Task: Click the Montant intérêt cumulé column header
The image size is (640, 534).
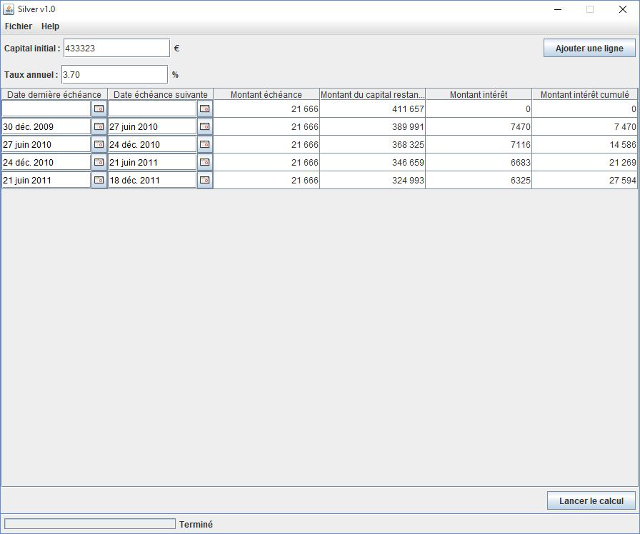Action: (585, 94)
